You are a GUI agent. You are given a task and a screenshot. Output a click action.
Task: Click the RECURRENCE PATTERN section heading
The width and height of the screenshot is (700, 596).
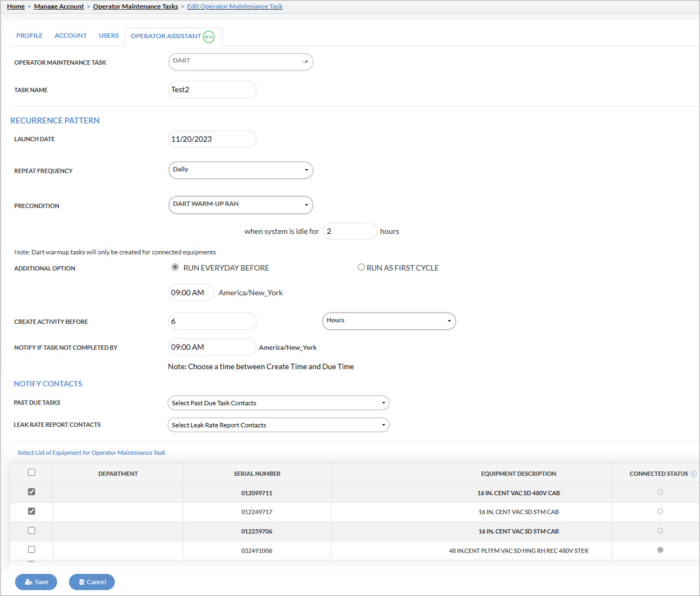tap(55, 121)
